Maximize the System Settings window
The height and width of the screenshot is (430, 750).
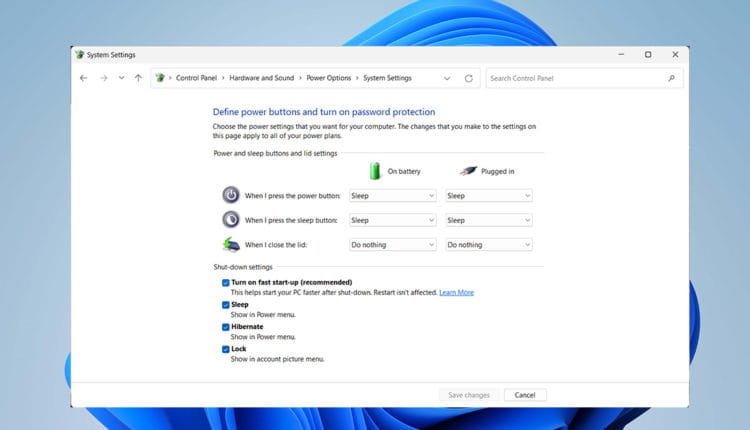(x=648, y=55)
